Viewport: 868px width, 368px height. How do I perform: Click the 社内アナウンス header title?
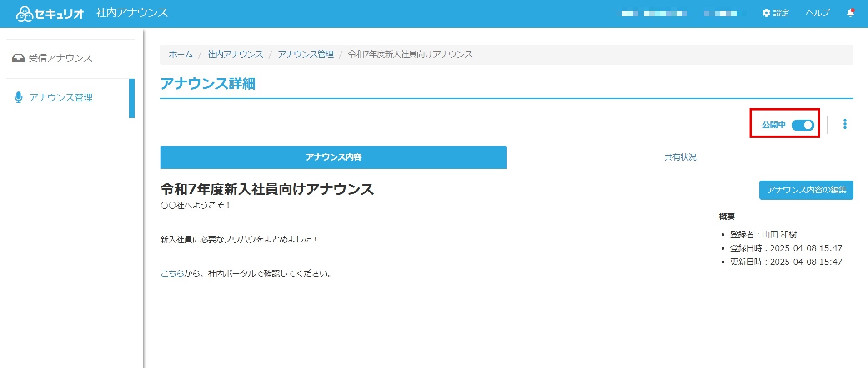pyautogui.click(x=132, y=13)
